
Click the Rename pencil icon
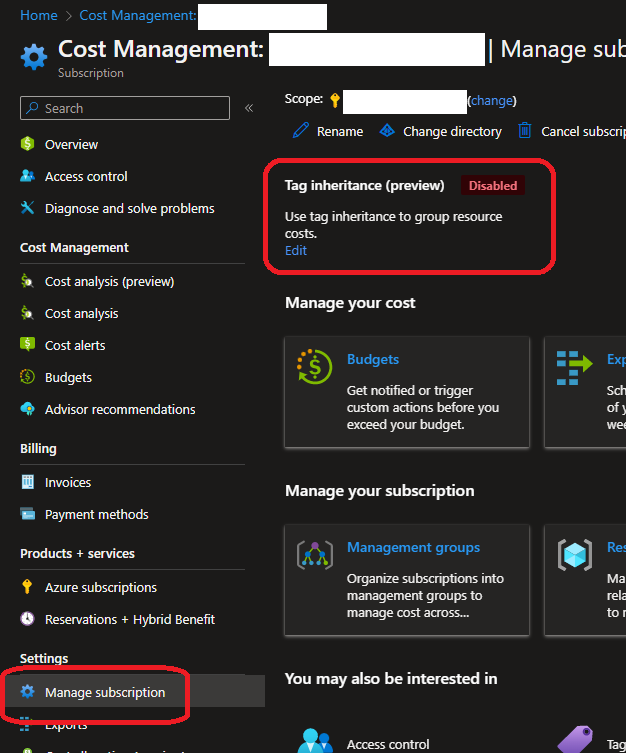[301, 130]
